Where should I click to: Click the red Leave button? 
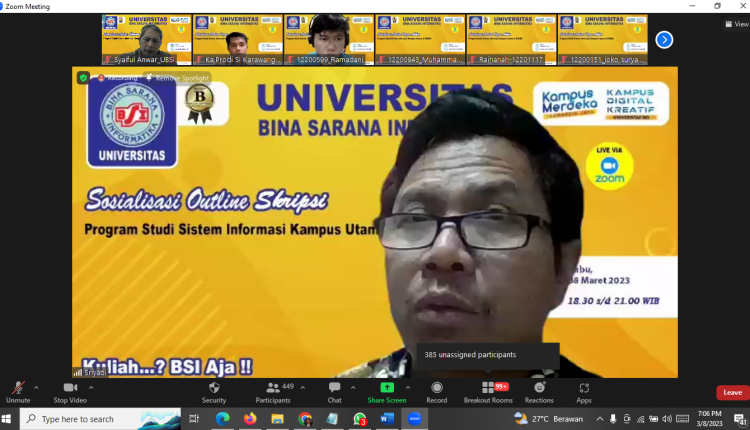[732, 392]
